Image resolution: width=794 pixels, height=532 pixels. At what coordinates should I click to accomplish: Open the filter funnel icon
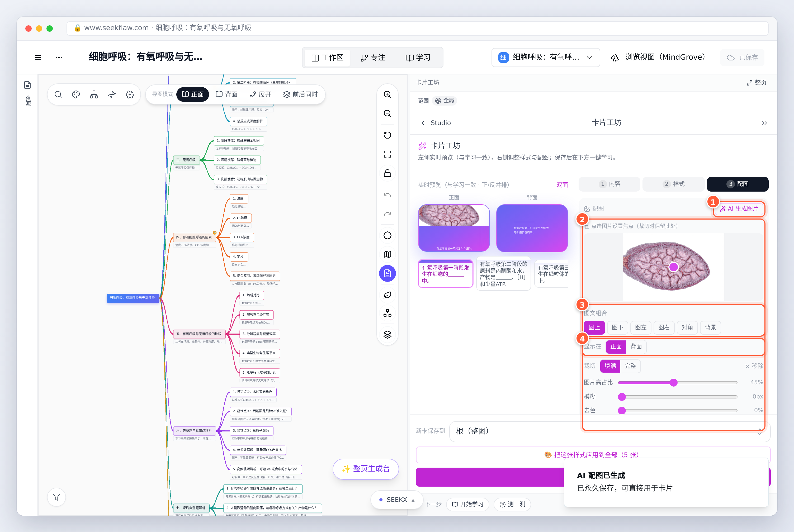[x=57, y=497]
